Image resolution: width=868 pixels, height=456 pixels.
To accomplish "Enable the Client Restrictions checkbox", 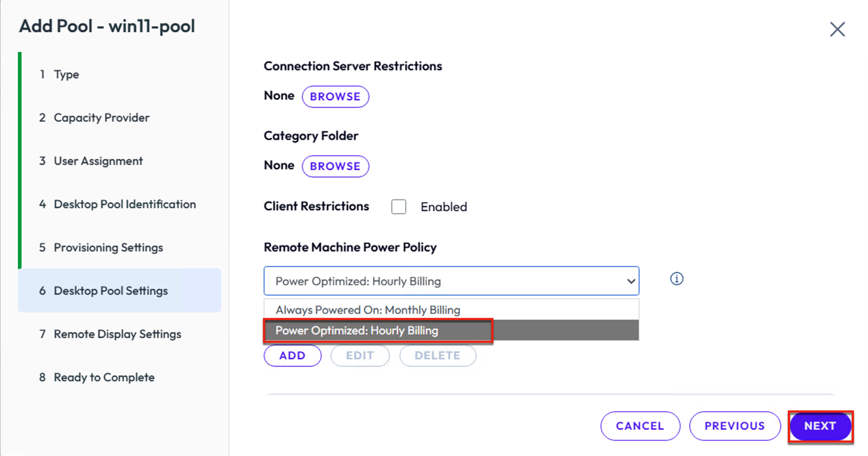I will (398, 206).
